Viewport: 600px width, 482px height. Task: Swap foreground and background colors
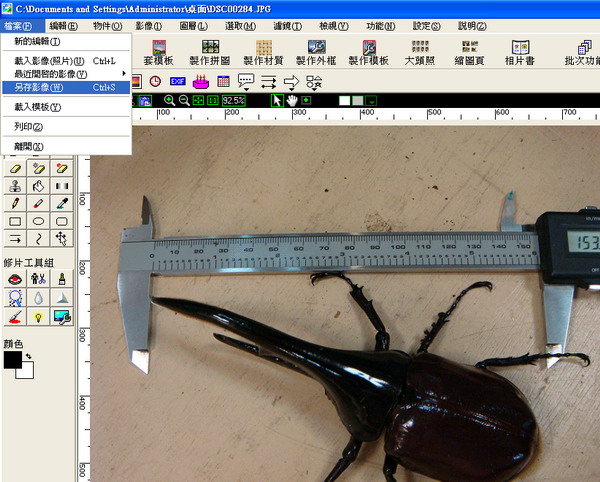click(x=30, y=356)
